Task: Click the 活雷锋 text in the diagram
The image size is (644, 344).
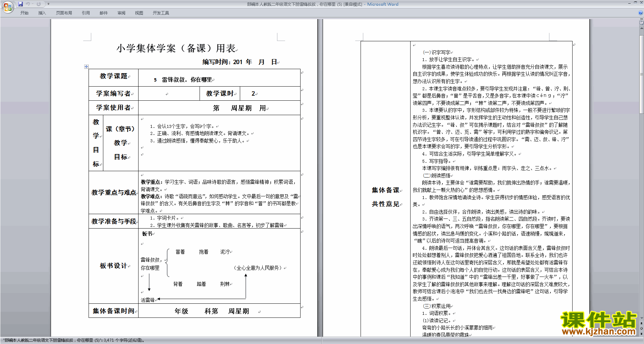Action: click(x=148, y=300)
